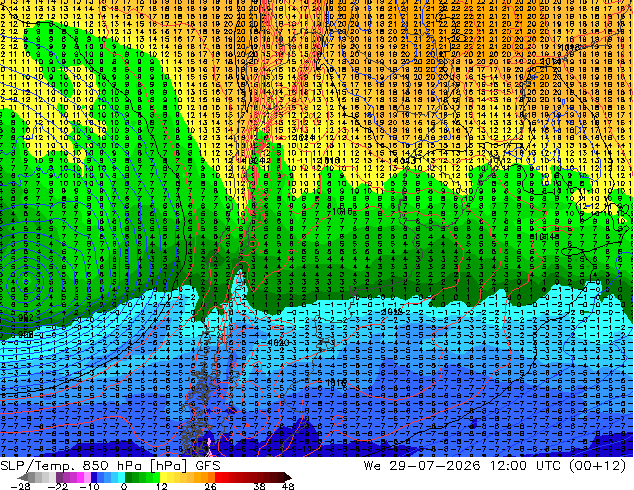Viewport: 634px width, 490px height.
Task: Click the -22 label on the color legend
Action: coord(58,486)
